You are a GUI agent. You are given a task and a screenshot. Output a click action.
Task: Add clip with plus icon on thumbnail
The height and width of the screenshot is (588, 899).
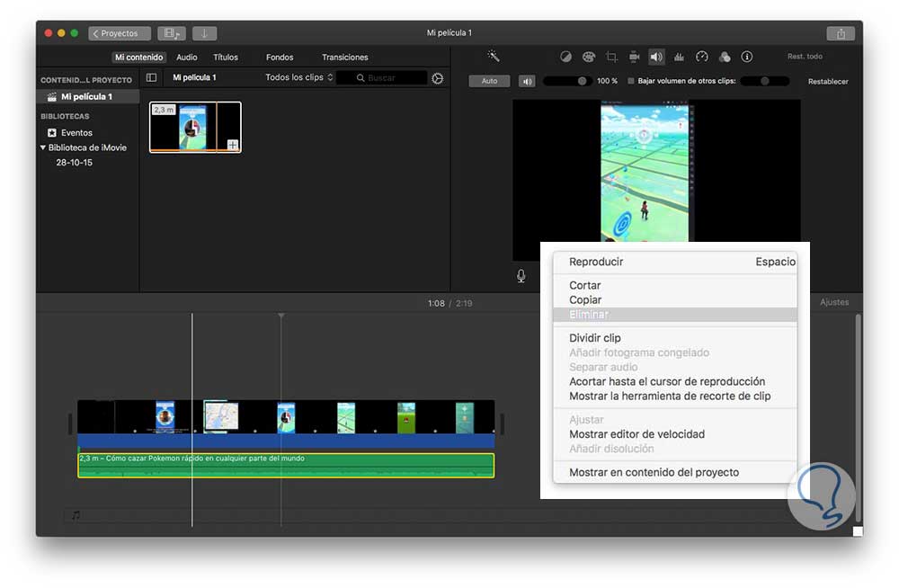coord(233,145)
